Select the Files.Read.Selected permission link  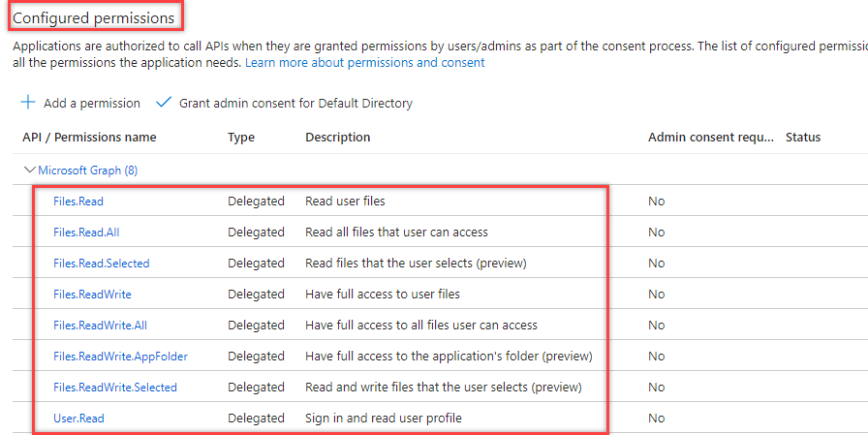(101, 264)
